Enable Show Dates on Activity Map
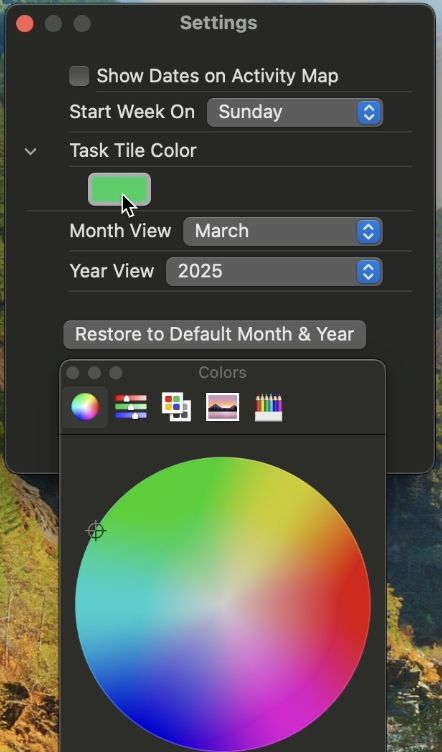This screenshot has width=442, height=752. point(79,76)
